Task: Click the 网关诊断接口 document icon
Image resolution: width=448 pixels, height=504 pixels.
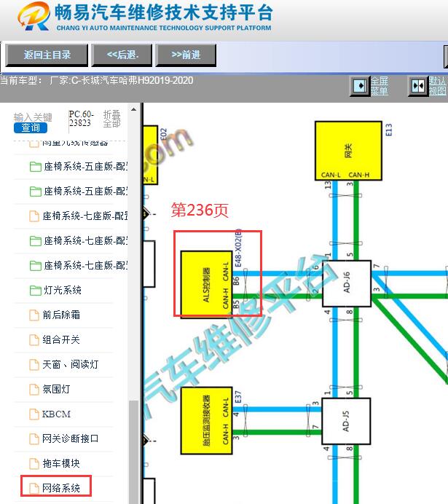Action: pyautogui.click(x=34, y=439)
